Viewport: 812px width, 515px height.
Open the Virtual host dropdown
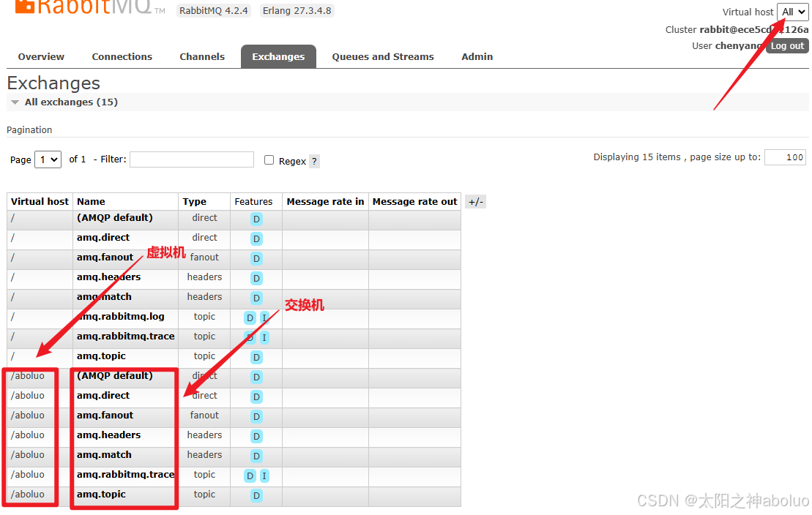click(793, 12)
